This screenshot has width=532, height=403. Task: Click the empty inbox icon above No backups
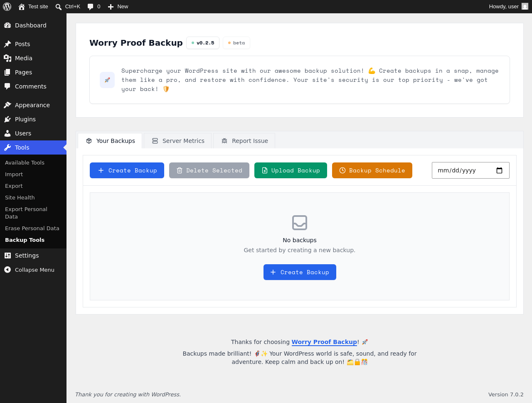300,223
